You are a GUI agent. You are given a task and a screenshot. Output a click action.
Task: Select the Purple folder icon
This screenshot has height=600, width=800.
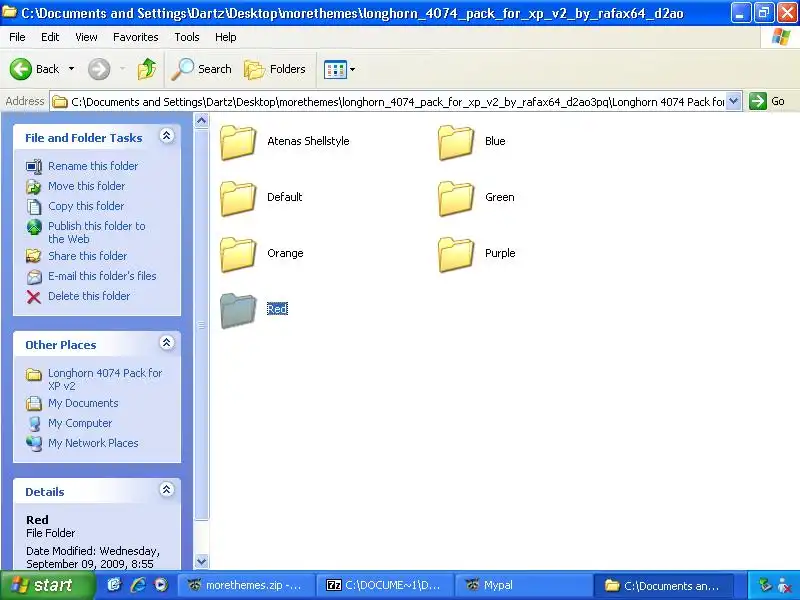(456, 255)
